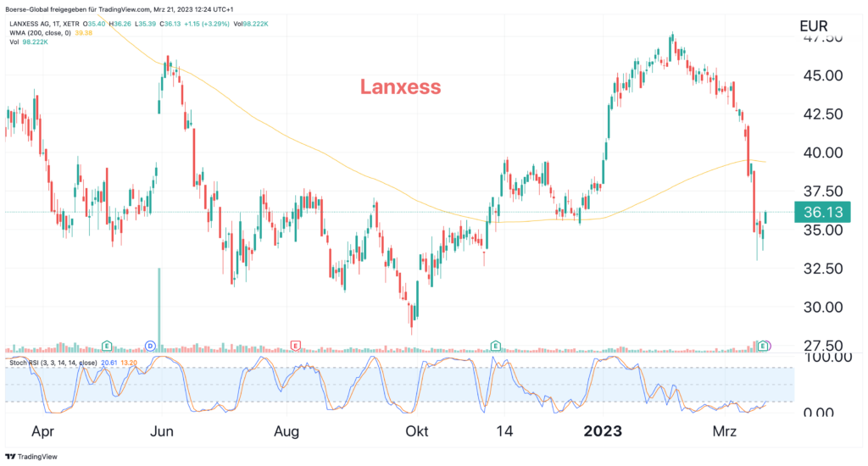
Task: Click the Aug time axis label
Action: [287, 432]
